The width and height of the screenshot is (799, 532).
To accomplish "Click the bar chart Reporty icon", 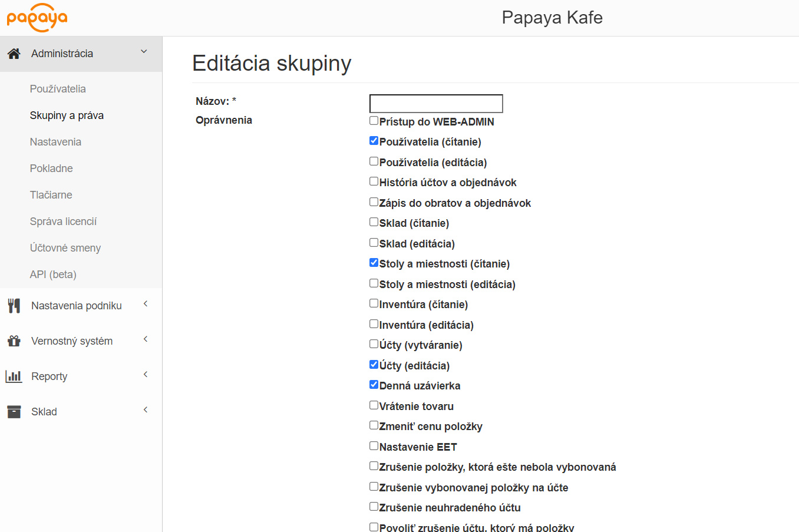I will (14, 376).
